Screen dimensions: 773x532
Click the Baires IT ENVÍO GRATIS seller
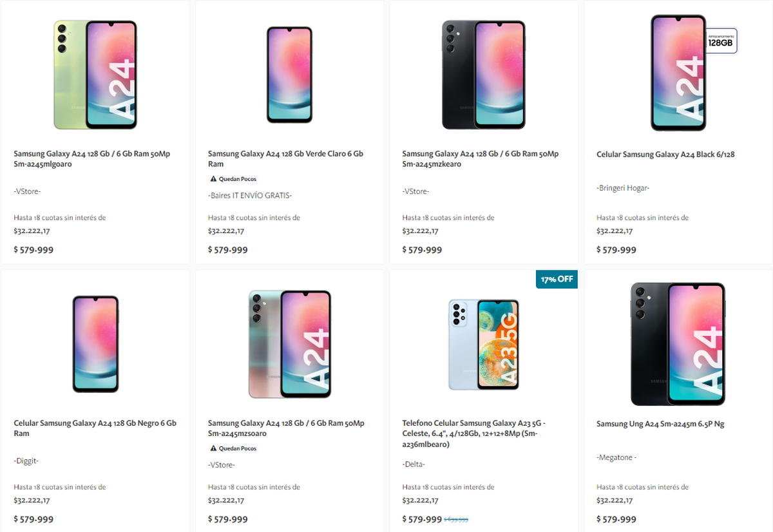click(x=250, y=195)
